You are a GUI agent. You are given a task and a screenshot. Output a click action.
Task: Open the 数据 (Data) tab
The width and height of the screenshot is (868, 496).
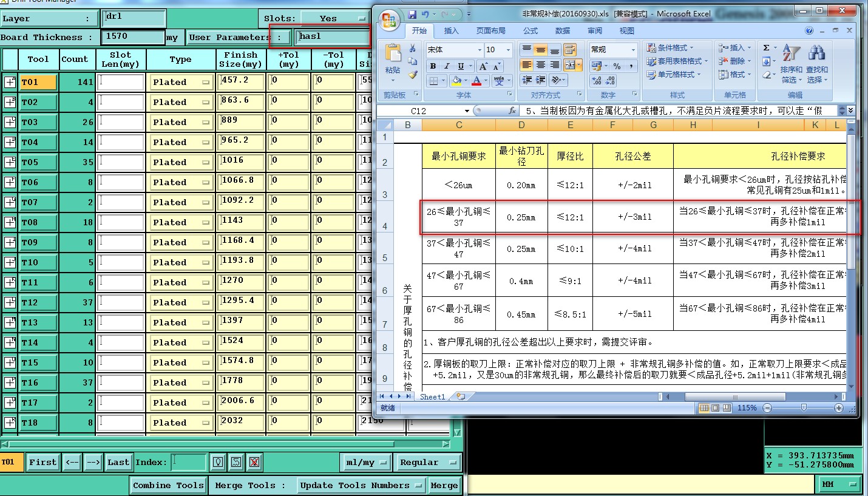[x=563, y=30]
